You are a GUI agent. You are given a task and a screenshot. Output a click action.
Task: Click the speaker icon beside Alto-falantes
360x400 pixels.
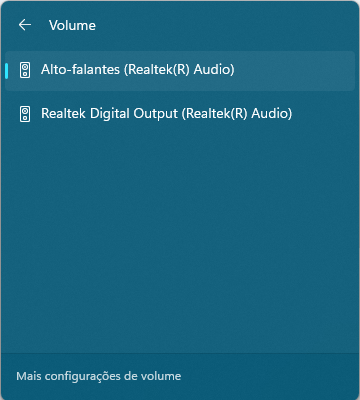coord(25,70)
